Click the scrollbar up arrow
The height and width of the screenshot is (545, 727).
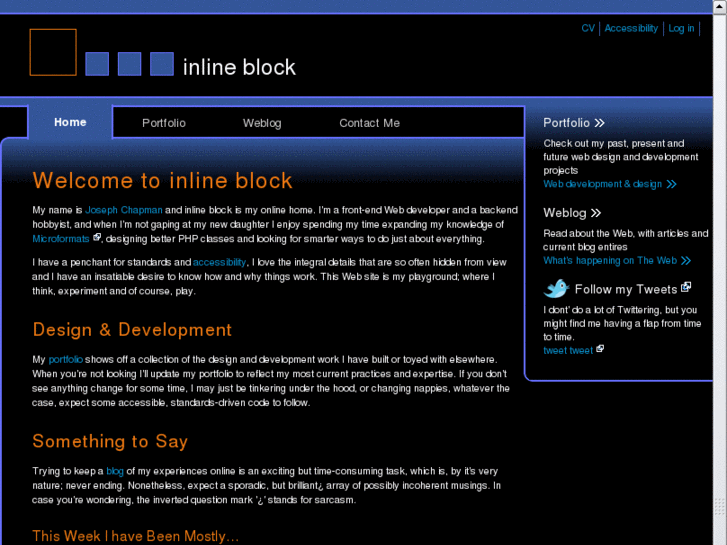pyautogui.click(x=720, y=6)
